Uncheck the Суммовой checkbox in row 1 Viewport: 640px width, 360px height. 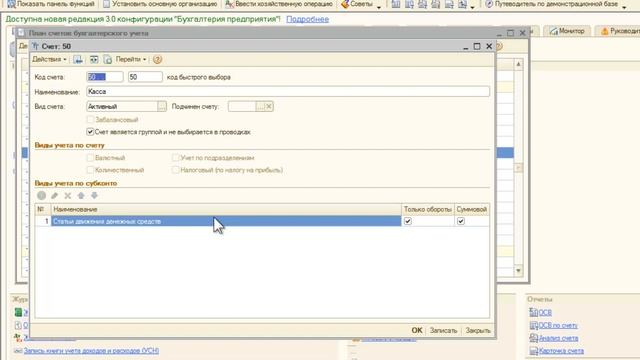[461, 221]
